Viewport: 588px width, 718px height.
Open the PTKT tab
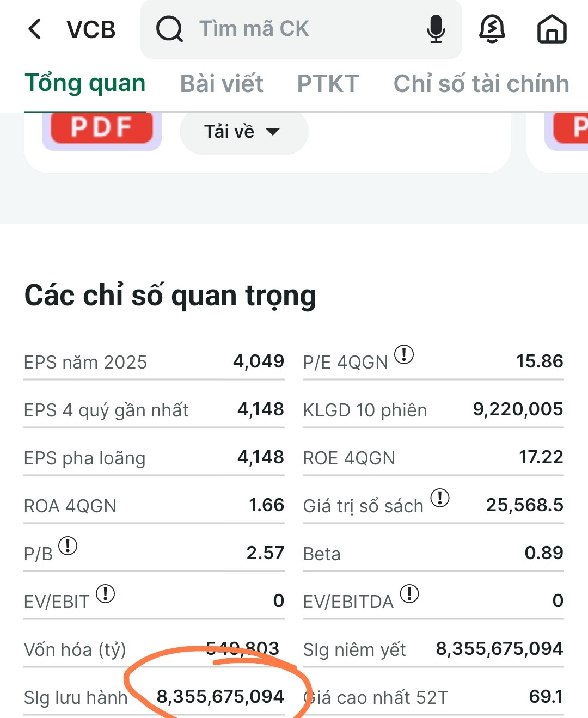328,84
